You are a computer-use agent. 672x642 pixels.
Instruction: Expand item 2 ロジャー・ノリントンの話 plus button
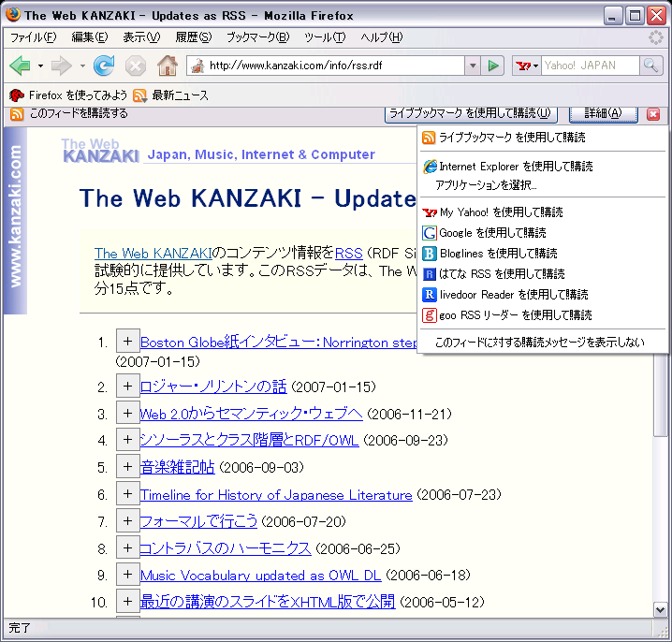tap(127, 387)
